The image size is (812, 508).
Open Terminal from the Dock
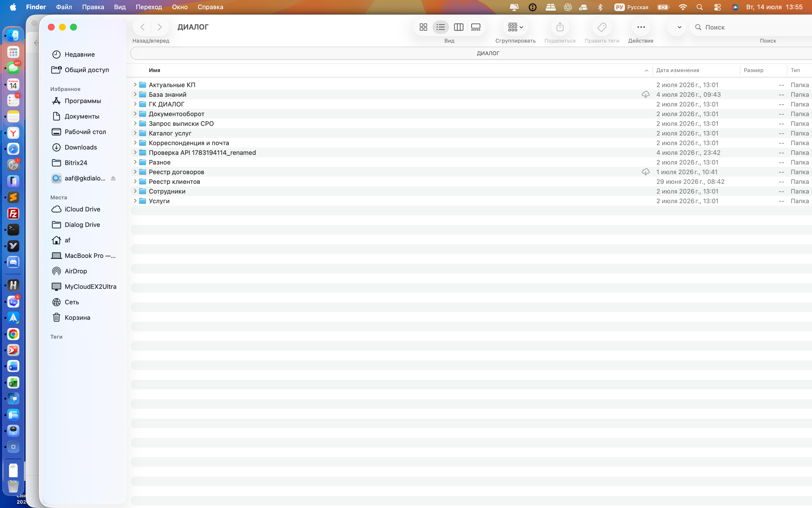tap(14, 229)
